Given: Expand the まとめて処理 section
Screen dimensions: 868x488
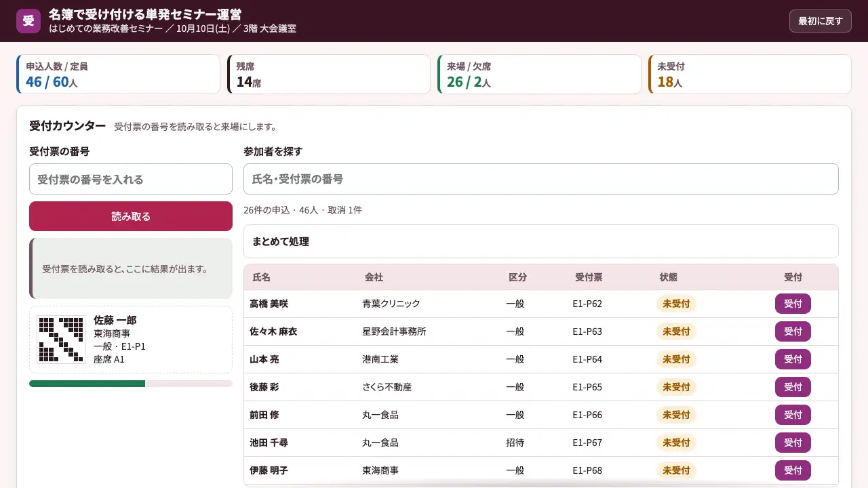Looking at the screenshot, I should (x=541, y=241).
